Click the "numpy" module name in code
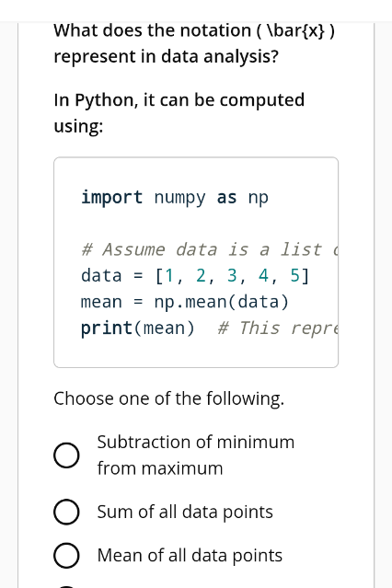The width and height of the screenshot is (392, 588). [x=179, y=199]
